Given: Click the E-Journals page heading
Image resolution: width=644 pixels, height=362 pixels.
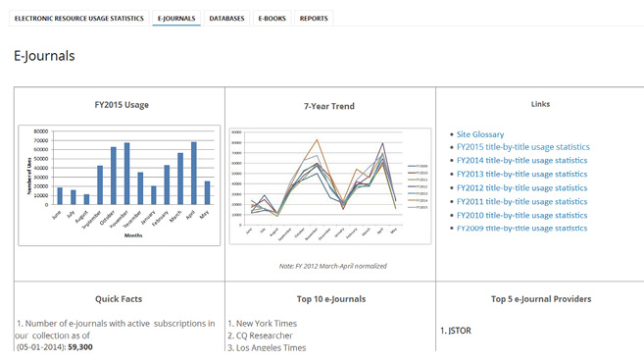Looking at the screenshot, I should pyautogui.click(x=44, y=56).
